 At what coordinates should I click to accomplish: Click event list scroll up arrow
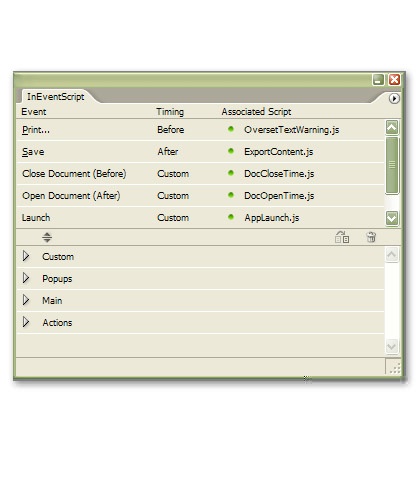click(x=392, y=127)
